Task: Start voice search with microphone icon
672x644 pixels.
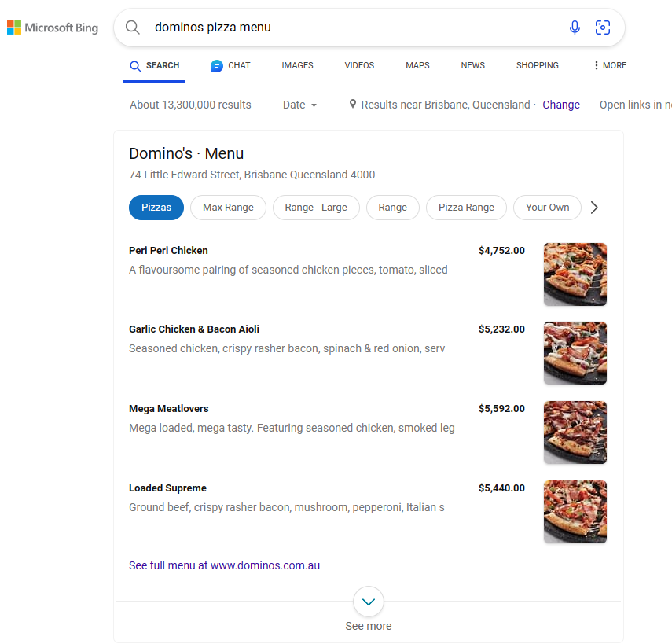Action: pos(575,28)
